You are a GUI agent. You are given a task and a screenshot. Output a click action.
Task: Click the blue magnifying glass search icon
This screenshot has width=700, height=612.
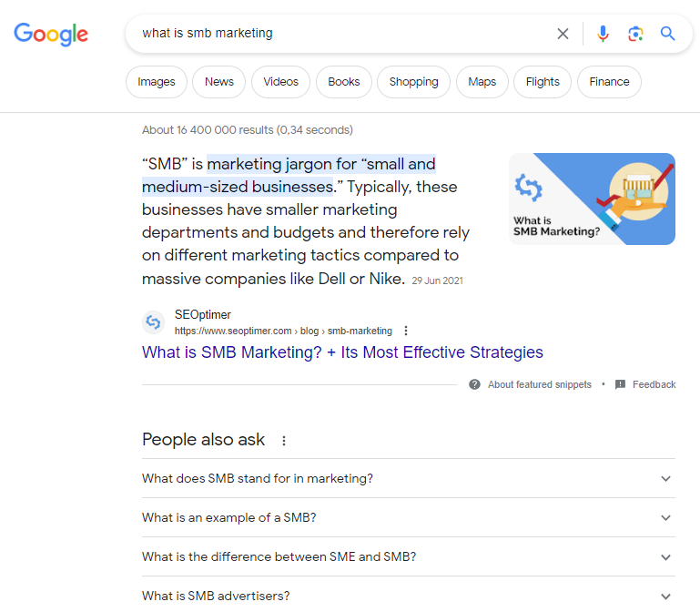point(668,34)
